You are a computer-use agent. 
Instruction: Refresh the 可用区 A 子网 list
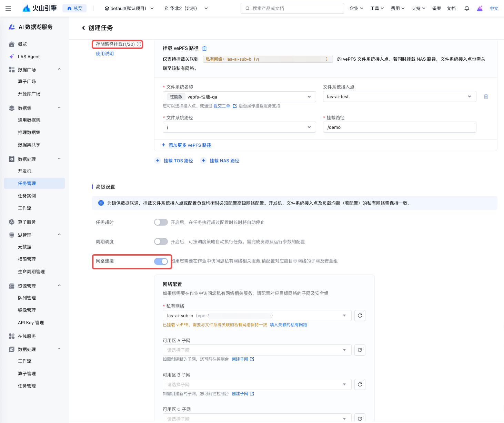point(360,350)
